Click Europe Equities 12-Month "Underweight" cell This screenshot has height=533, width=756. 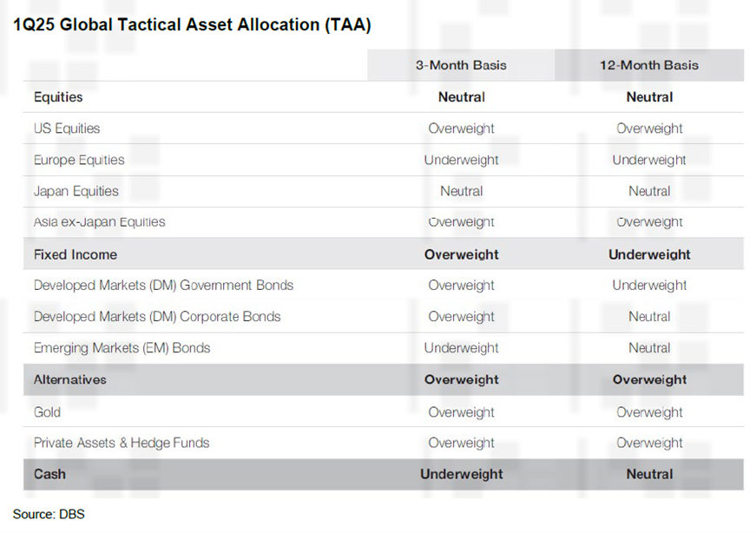(x=649, y=160)
